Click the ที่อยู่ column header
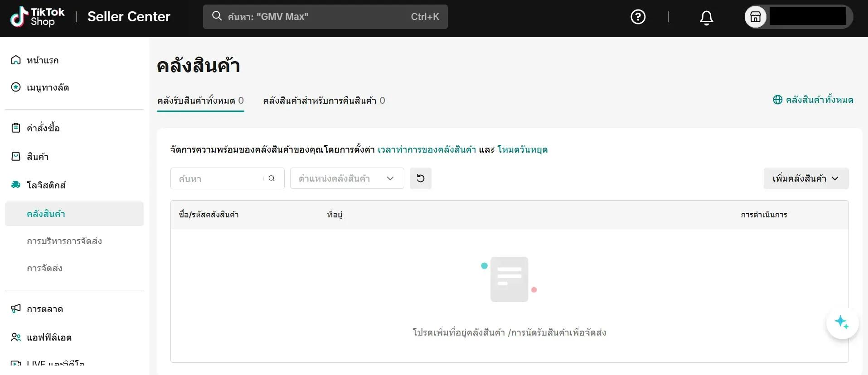Screen dimensions: 868x375 coord(335,215)
